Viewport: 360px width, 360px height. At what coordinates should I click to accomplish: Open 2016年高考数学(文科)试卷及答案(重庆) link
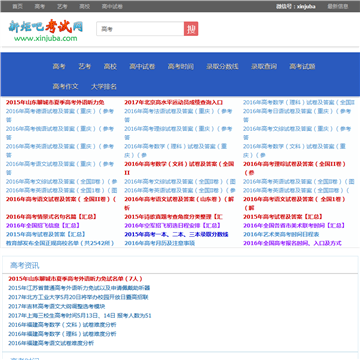click(294, 151)
